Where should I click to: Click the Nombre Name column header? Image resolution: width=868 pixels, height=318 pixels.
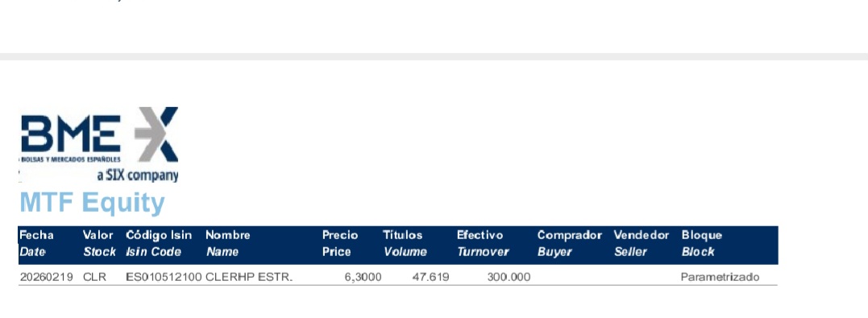tap(227, 243)
